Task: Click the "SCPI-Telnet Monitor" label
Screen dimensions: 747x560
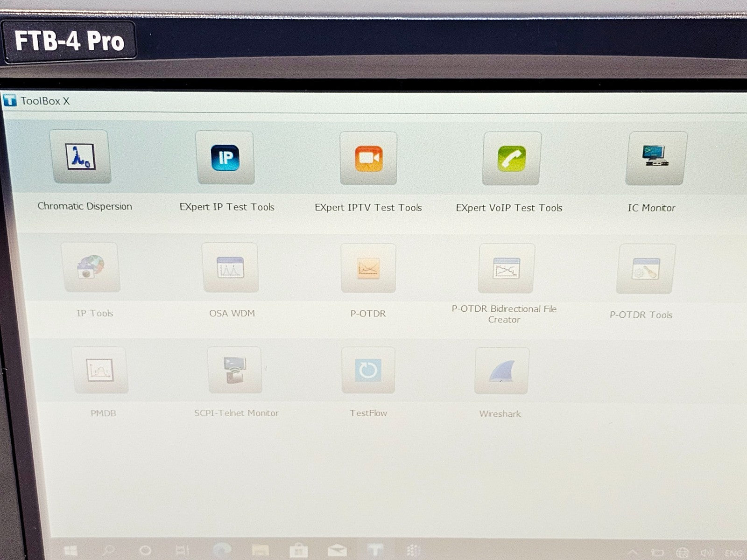Action: click(x=236, y=413)
